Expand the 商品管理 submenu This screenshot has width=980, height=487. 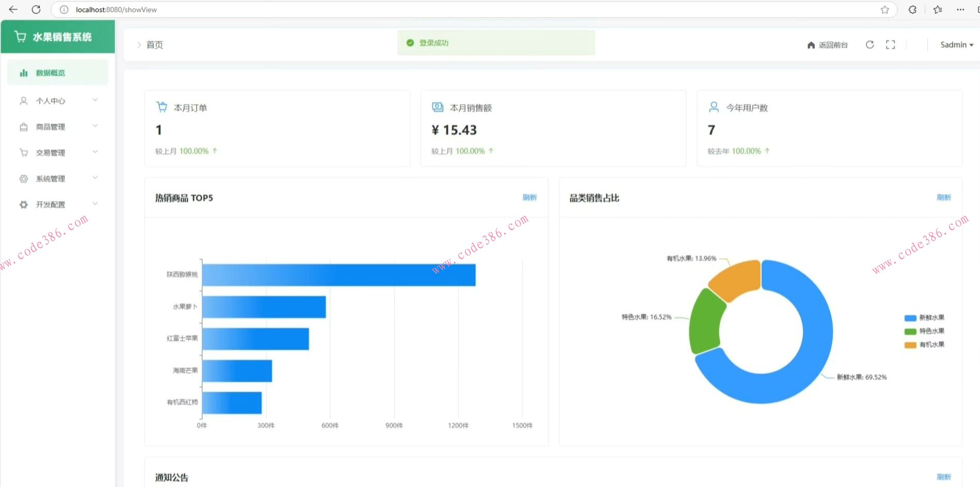[x=57, y=127]
